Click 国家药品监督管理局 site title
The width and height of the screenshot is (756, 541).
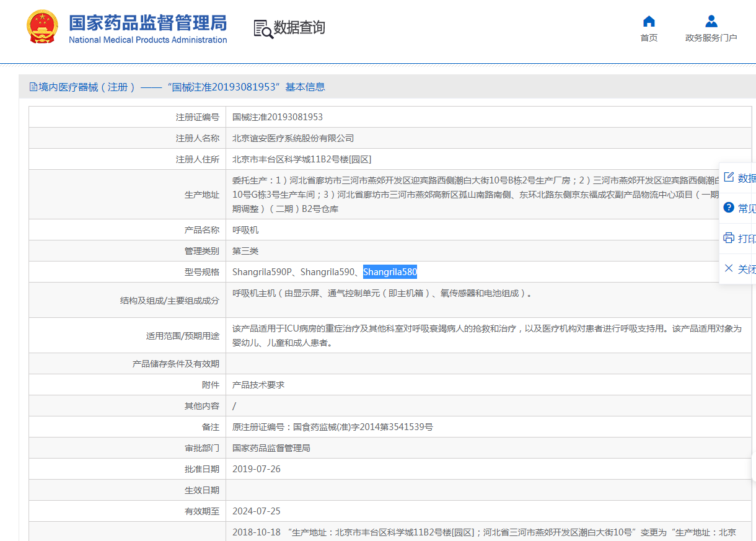[147, 23]
